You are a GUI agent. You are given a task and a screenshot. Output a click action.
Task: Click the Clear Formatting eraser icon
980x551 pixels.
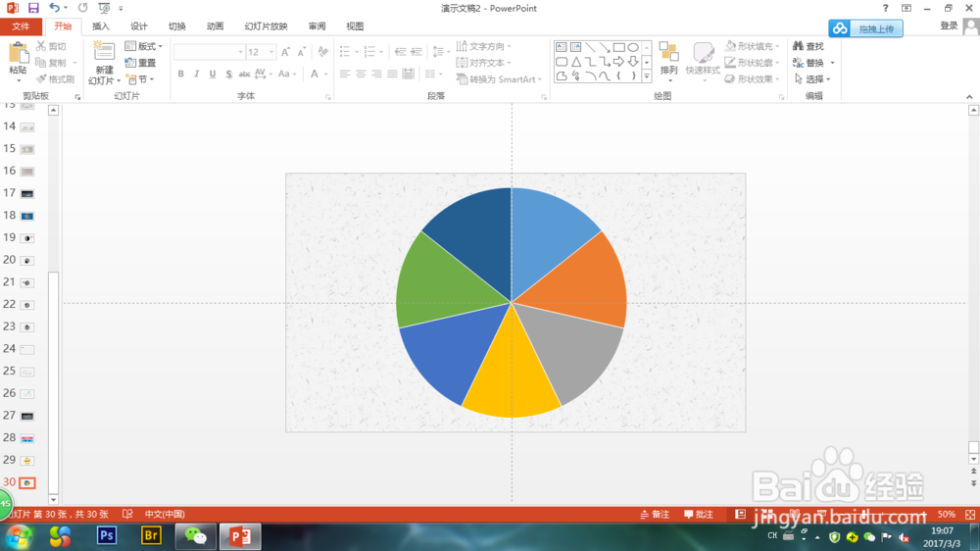(x=322, y=52)
